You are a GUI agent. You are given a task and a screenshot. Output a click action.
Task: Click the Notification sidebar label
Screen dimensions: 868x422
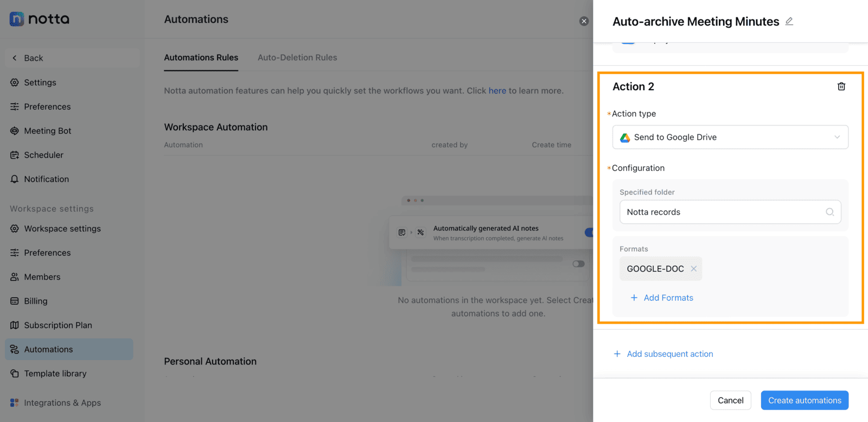47,179
